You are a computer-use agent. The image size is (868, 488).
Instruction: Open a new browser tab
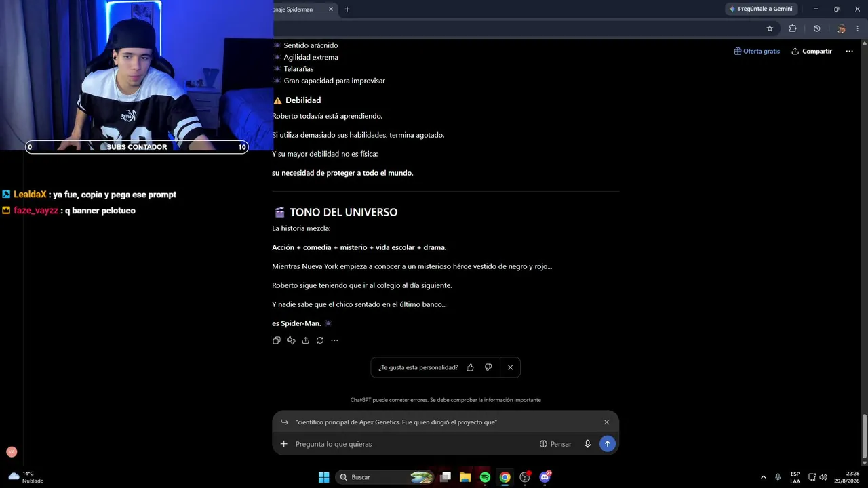point(347,9)
